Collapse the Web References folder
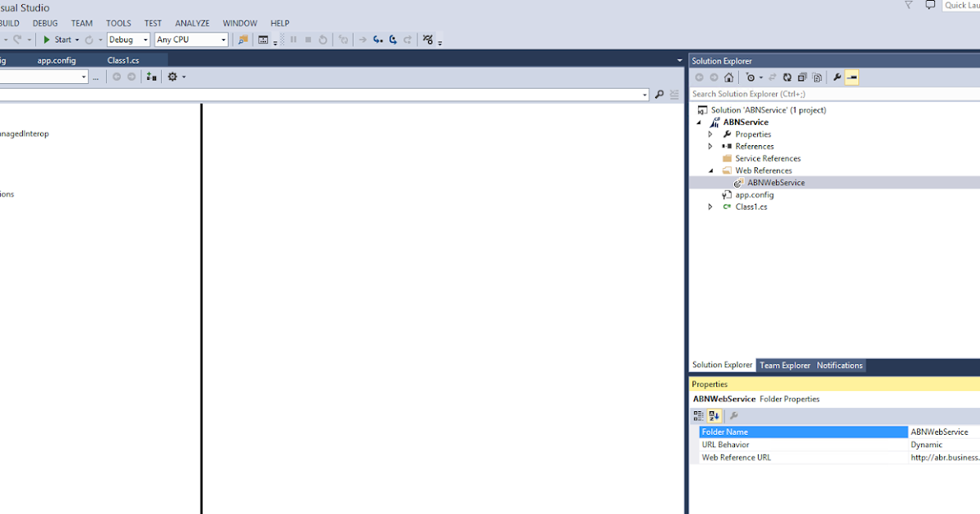Screen dimensions: 980x514 click(x=710, y=171)
